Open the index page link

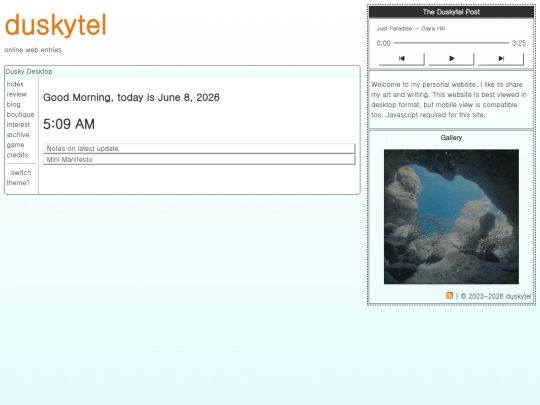coord(15,84)
